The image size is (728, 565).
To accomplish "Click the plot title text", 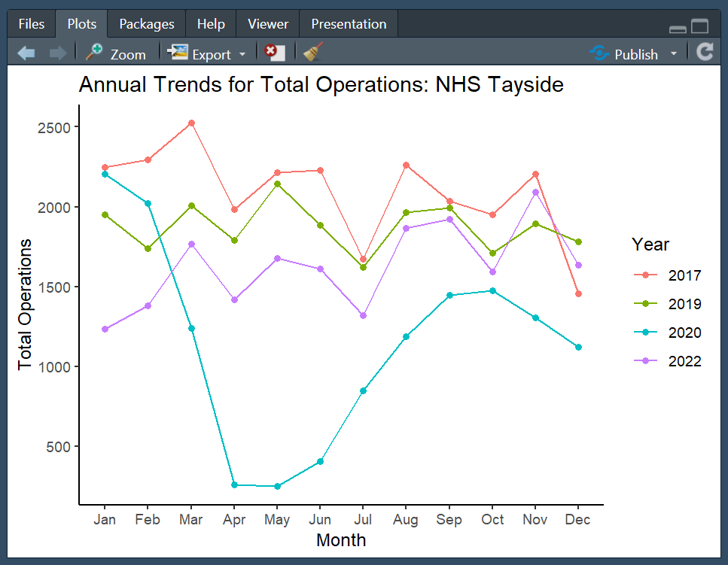I will pyautogui.click(x=321, y=85).
